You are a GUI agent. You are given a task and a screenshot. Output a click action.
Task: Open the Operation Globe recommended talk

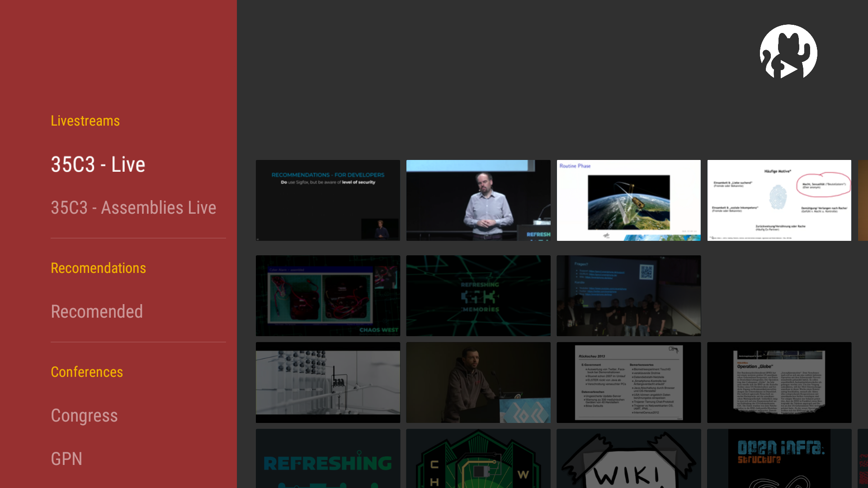[x=779, y=382]
